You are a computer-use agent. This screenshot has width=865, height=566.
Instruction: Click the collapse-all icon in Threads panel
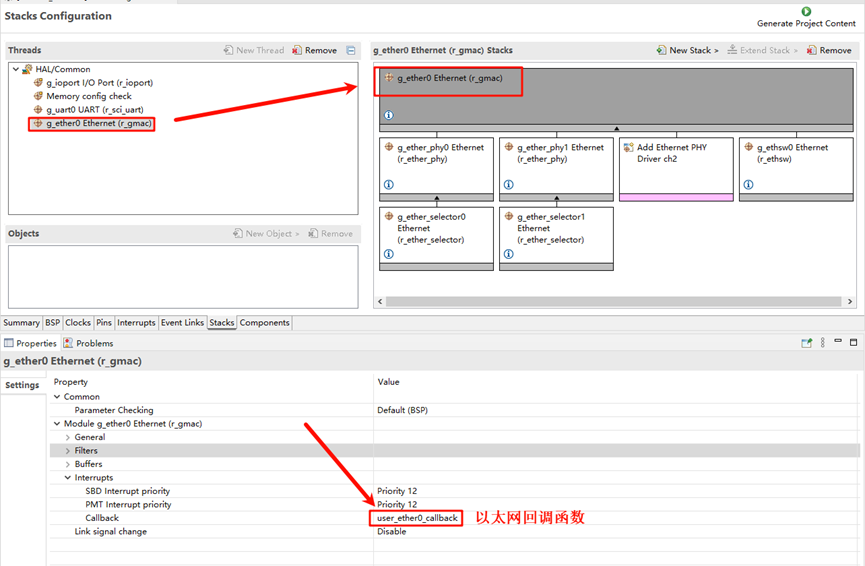pos(350,50)
